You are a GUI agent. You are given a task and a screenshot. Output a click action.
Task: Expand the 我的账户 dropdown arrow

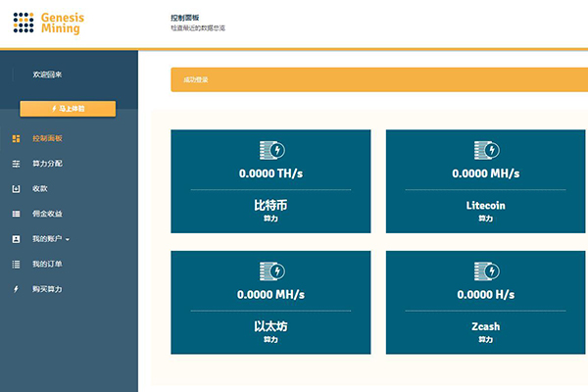click(x=68, y=239)
